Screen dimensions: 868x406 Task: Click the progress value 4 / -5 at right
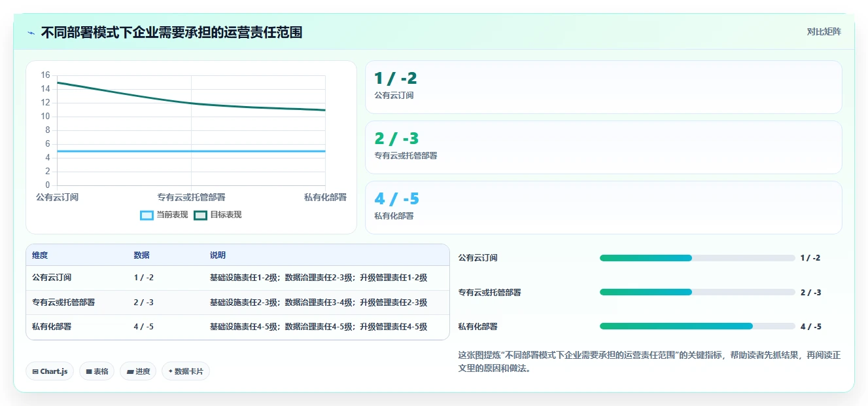pyautogui.click(x=810, y=326)
